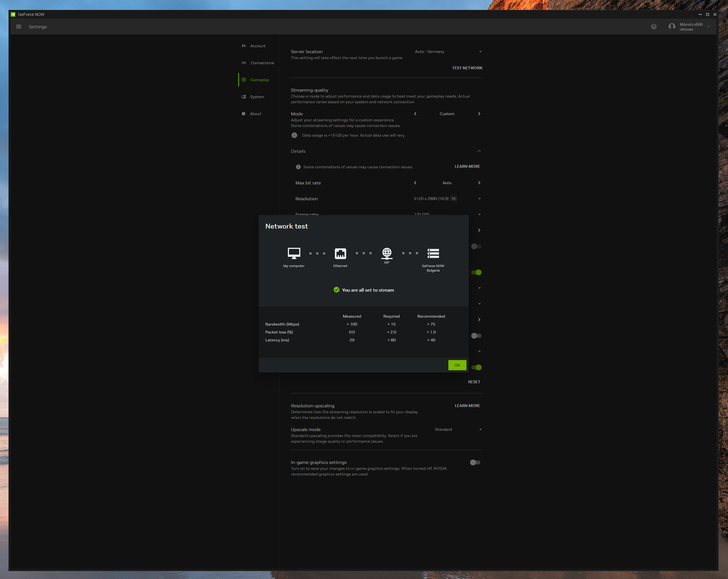This screenshot has height=579, width=728.
Task: Click the data usage info icon
Action: [294, 135]
